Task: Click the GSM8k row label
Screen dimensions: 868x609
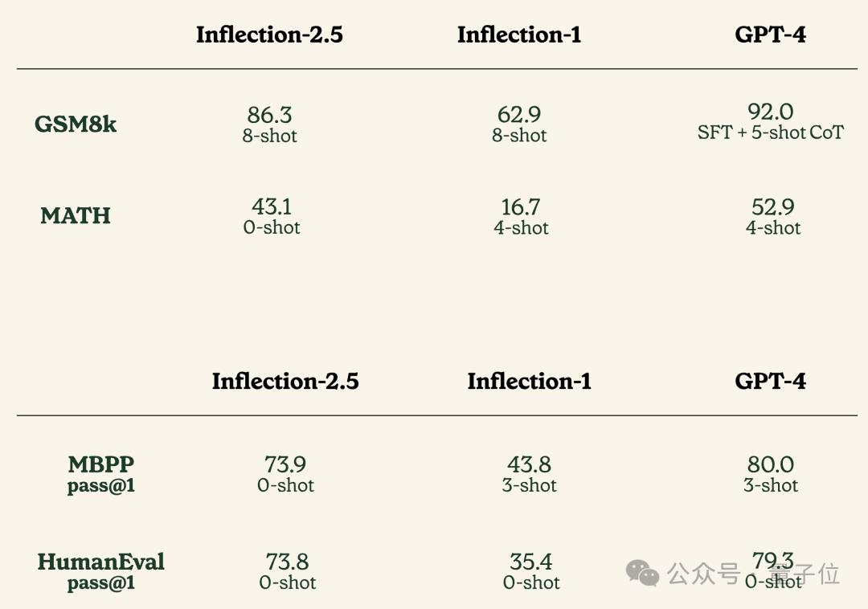Action: click(x=76, y=125)
